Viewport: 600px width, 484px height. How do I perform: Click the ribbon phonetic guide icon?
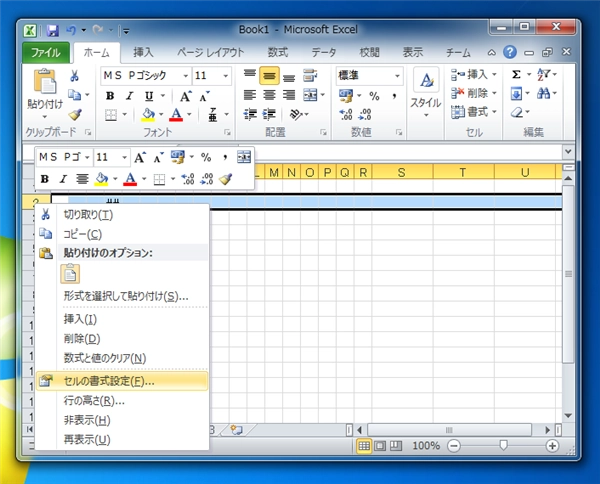point(213,114)
